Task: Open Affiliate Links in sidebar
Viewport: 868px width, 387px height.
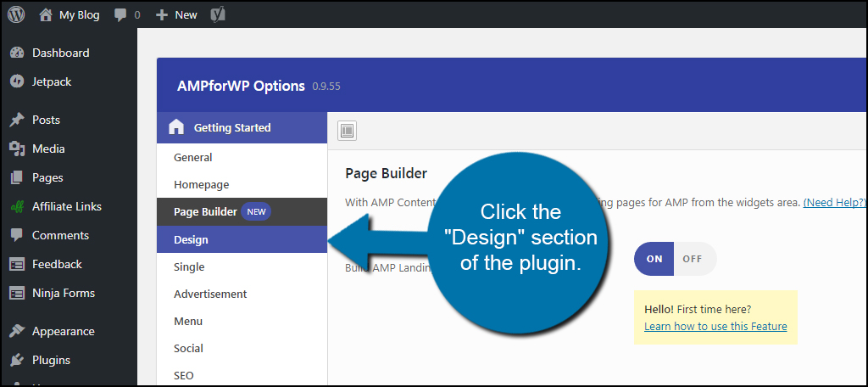Action: [x=66, y=206]
